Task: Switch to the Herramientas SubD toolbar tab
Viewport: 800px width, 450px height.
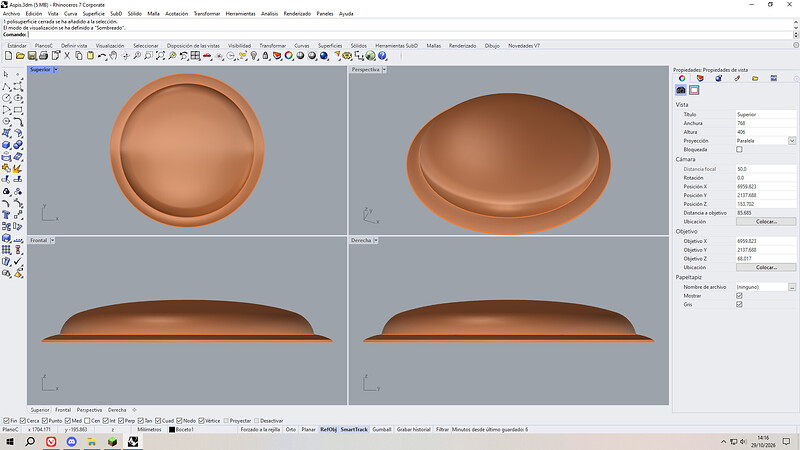Action: (x=396, y=46)
